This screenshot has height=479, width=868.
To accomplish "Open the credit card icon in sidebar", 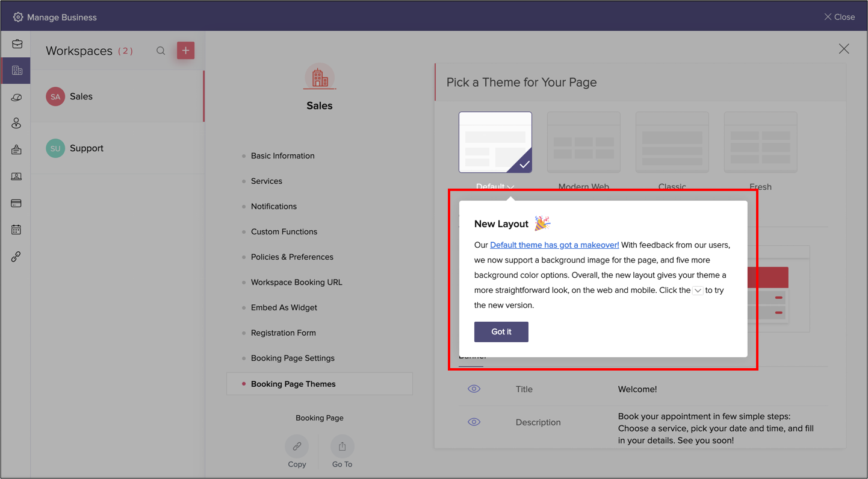I will 16,203.
